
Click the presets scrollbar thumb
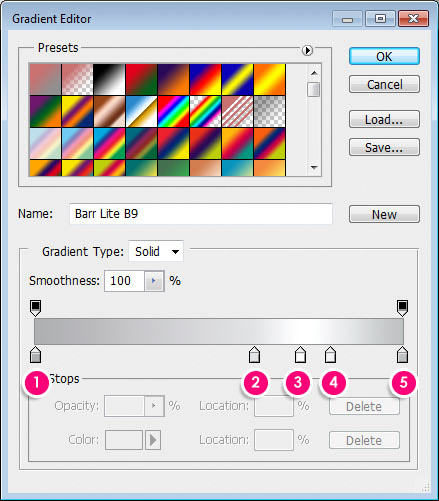click(x=313, y=89)
